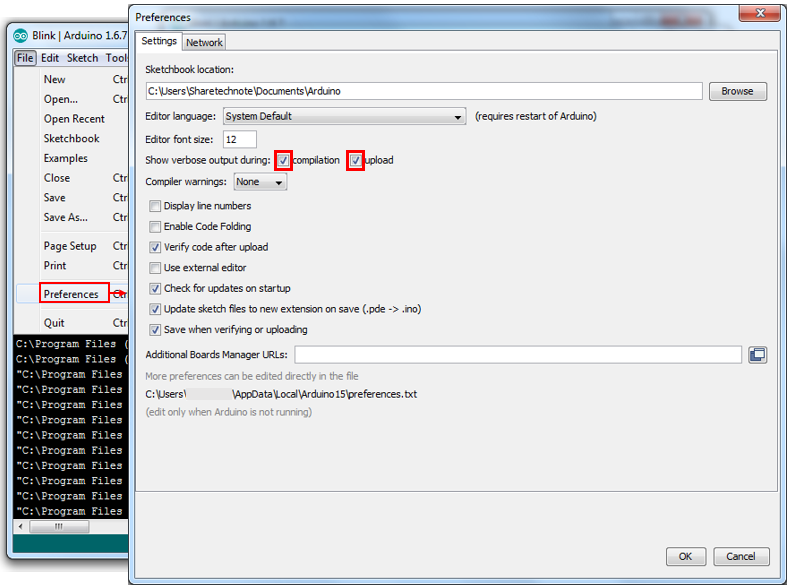This screenshot has width=789, height=588.
Task: Toggle Update sketch files to new extension
Action: click(x=155, y=309)
